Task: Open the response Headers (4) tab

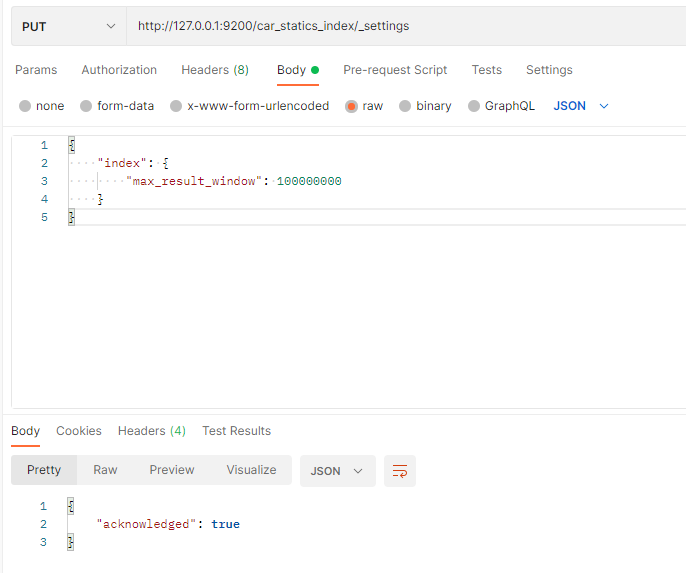Action: point(152,431)
